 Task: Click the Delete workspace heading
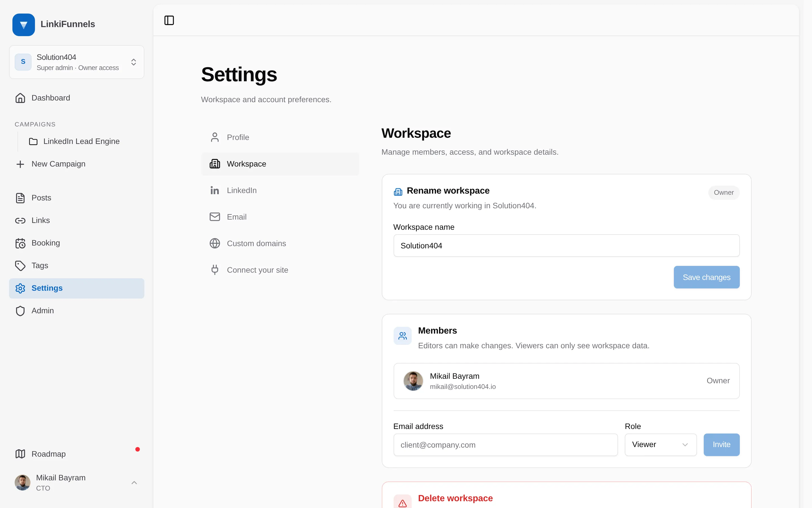pyautogui.click(x=455, y=498)
